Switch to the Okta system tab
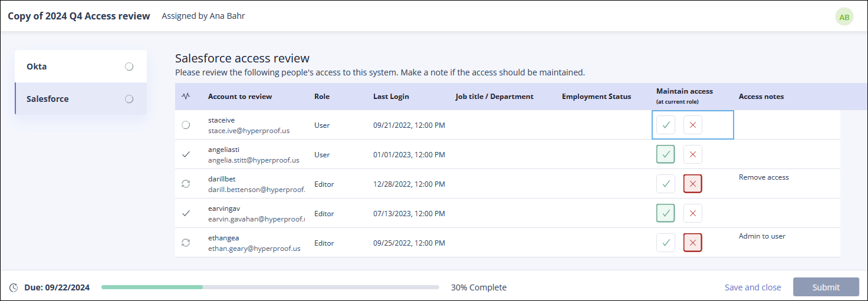Screen dimensions: 868x301 pos(81,67)
